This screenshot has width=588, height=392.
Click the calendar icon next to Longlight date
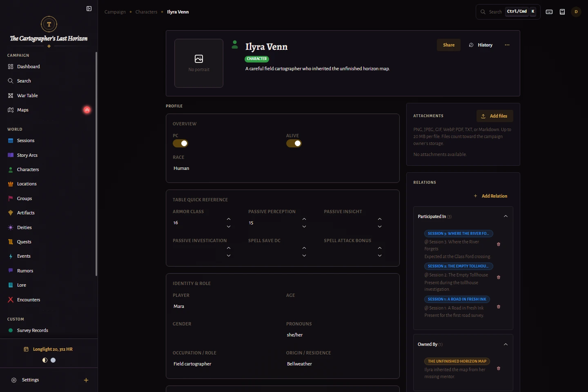coord(26,349)
